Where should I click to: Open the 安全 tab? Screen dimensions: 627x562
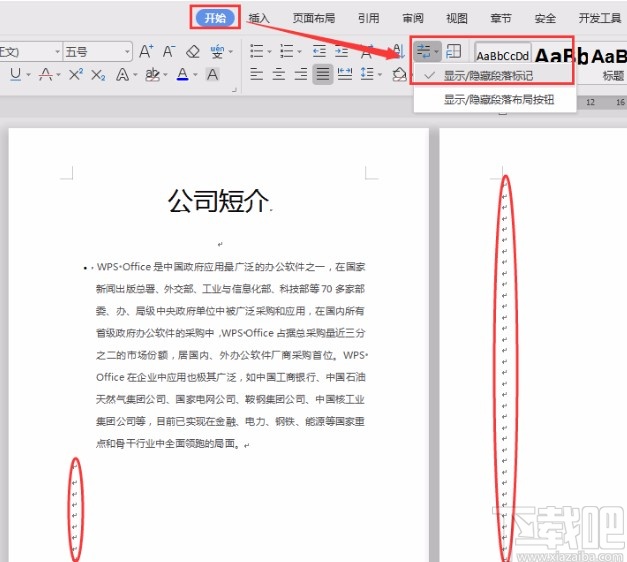click(x=545, y=18)
